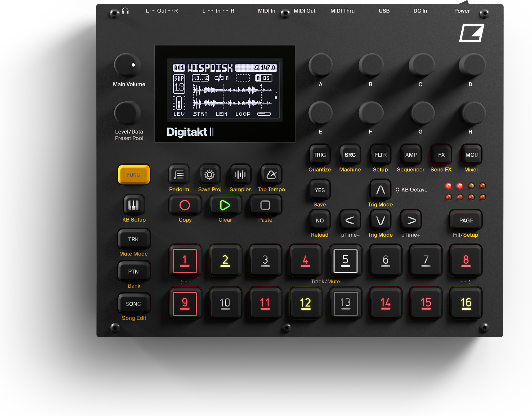Toggle trig key 6
532x416 pixels.
tap(385, 261)
